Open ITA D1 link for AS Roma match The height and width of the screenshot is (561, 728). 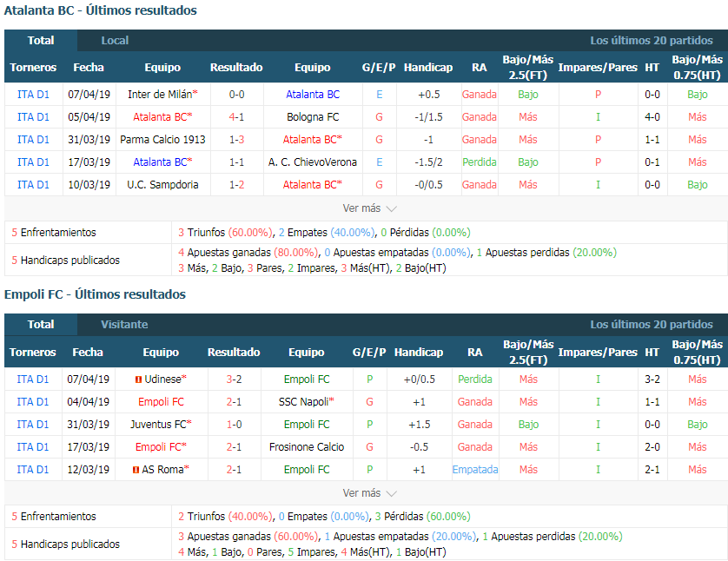(32, 470)
